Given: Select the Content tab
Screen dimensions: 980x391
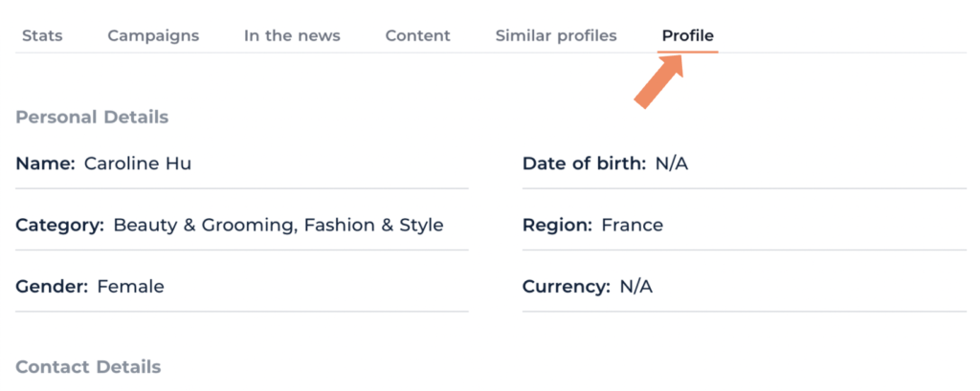Looking at the screenshot, I should (x=417, y=36).
